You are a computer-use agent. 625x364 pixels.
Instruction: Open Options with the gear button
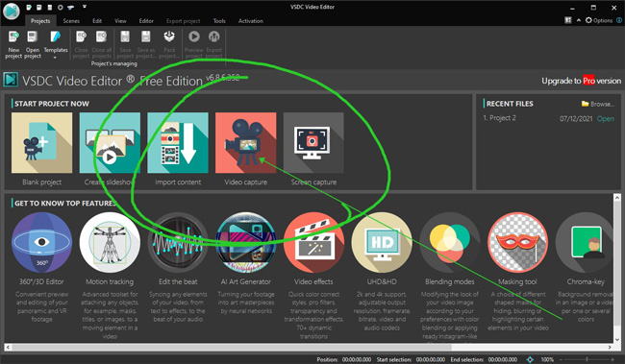click(599, 20)
